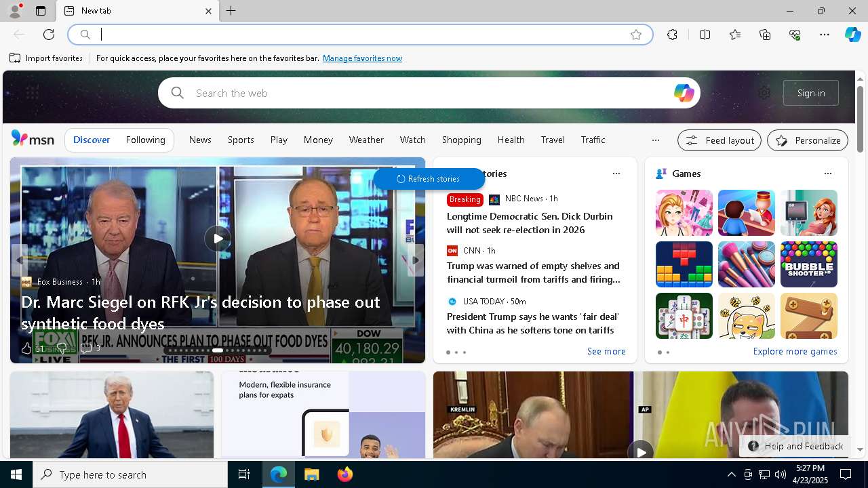Open the MSN app launcher grid
Screen dimensions: 868x488
point(33,92)
